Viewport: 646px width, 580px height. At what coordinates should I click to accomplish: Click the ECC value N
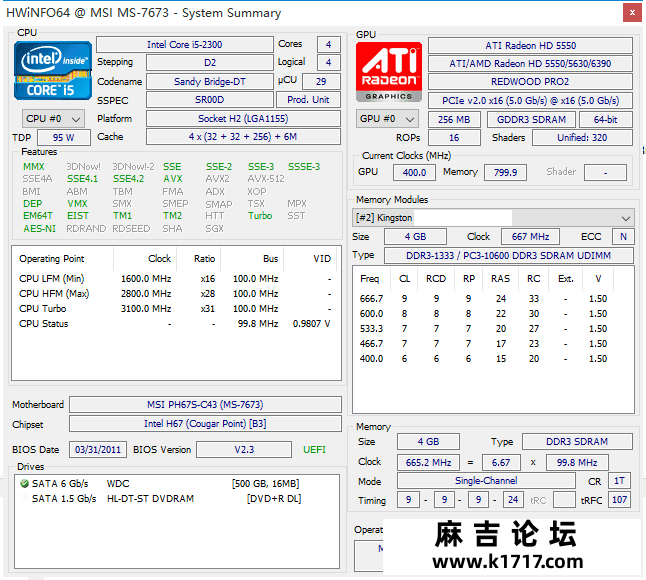[x=623, y=237]
